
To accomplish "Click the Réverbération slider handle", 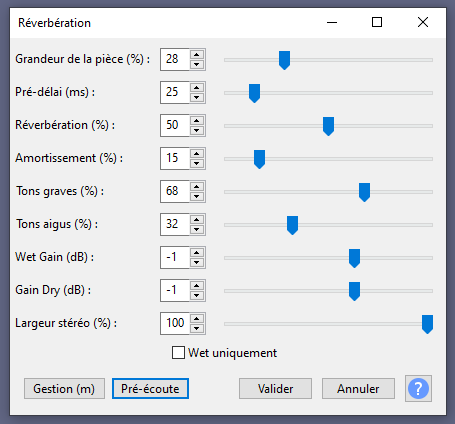I will (x=328, y=126).
